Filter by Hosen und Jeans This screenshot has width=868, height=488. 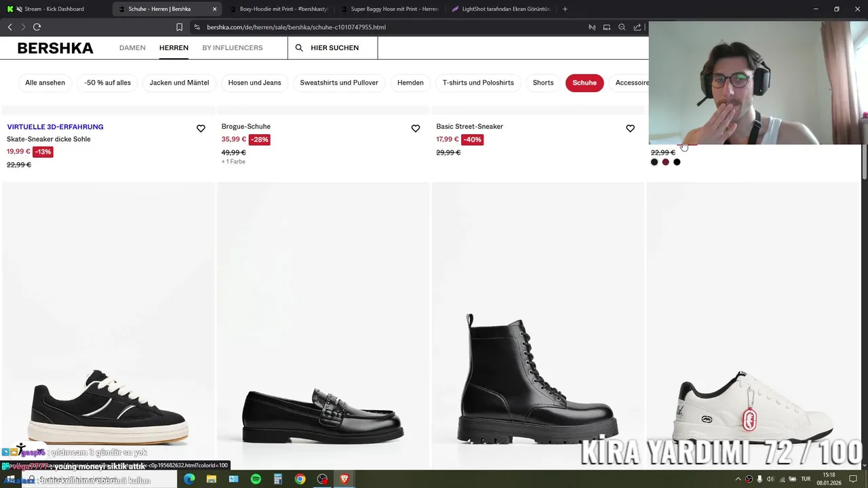(254, 83)
